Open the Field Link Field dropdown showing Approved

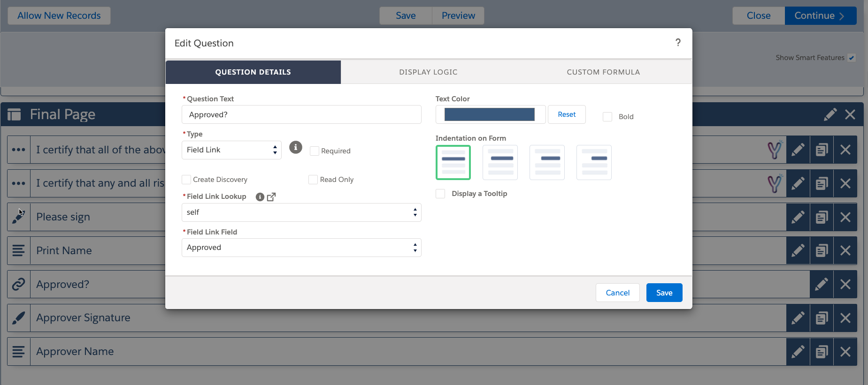pos(301,248)
